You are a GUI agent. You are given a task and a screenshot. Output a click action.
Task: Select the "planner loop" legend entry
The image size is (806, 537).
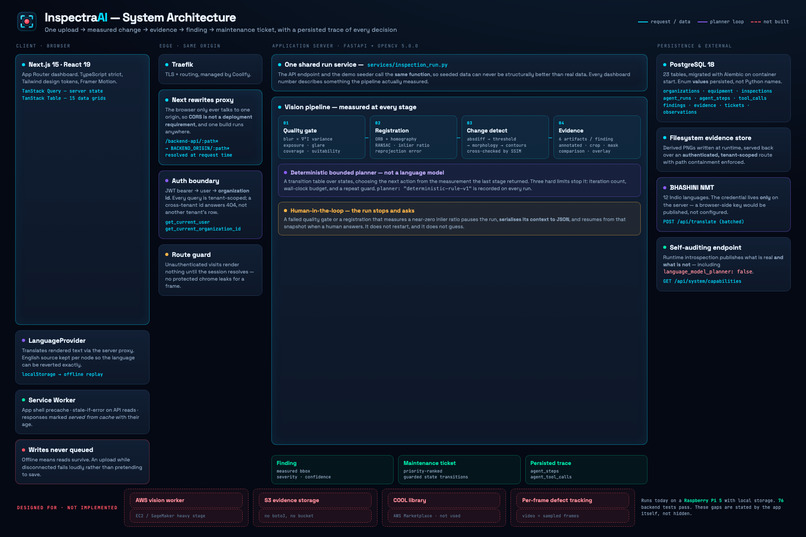[x=721, y=22]
